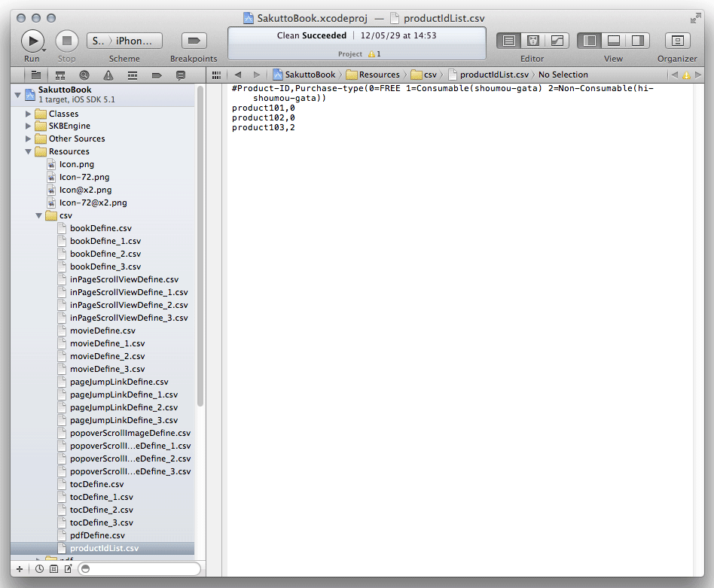Open tocDefine.csv
714x588 pixels.
click(x=96, y=484)
